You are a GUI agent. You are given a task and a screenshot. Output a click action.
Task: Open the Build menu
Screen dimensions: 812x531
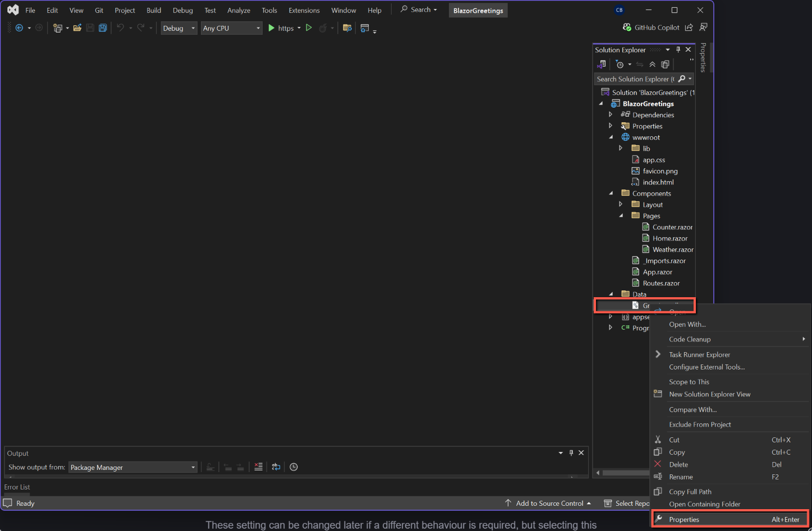pyautogui.click(x=154, y=10)
